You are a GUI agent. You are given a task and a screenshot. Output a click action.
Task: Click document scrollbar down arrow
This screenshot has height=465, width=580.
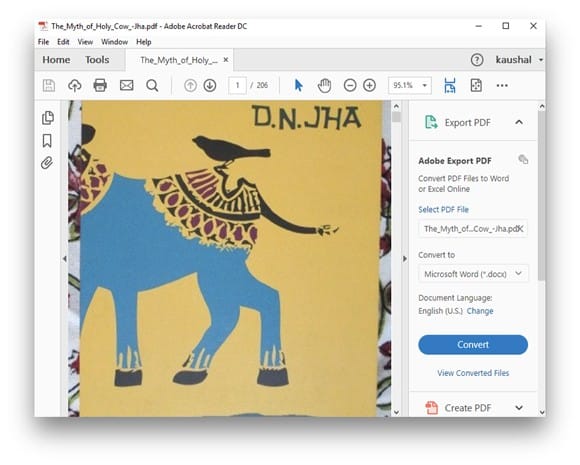point(396,412)
